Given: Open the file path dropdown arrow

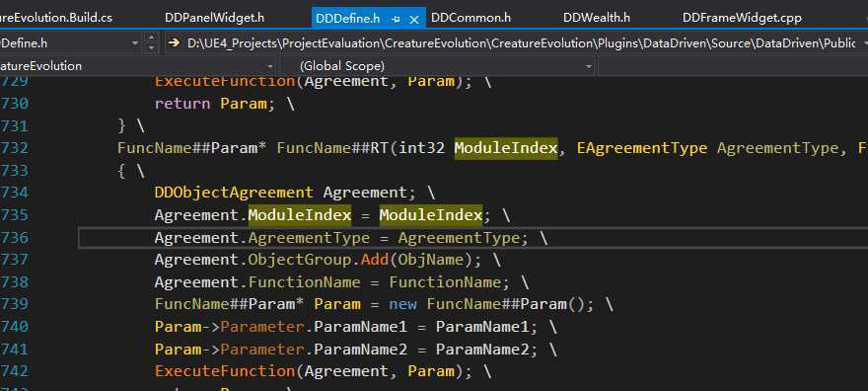Looking at the screenshot, I should pos(864,43).
